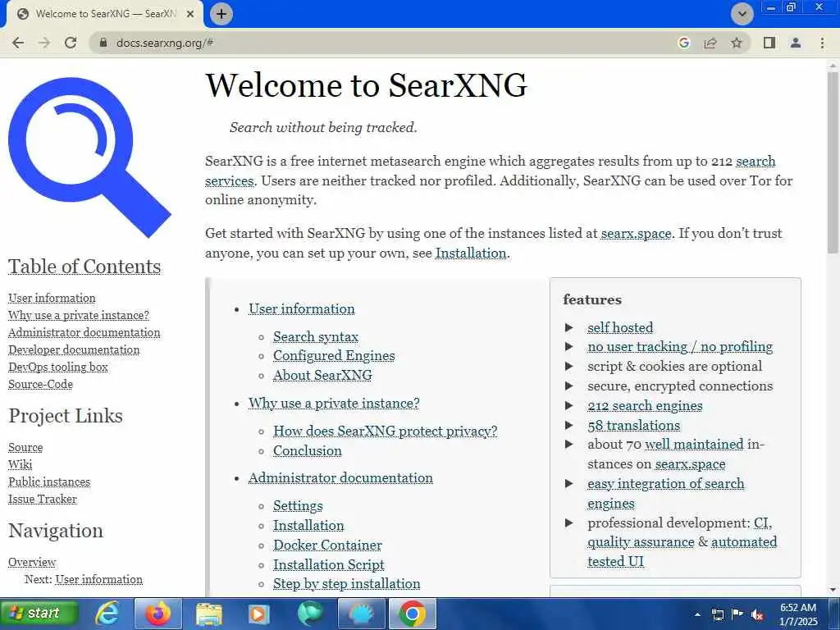Reload the page with the refresh icon
The height and width of the screenshot is (630, 840).
point(71,43)
